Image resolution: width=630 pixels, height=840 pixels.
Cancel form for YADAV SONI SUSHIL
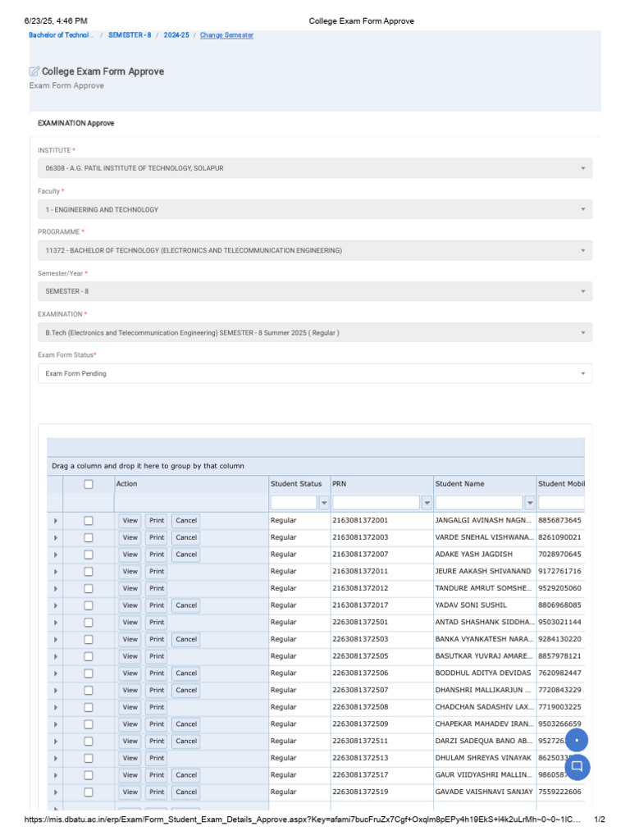(186, 605)
